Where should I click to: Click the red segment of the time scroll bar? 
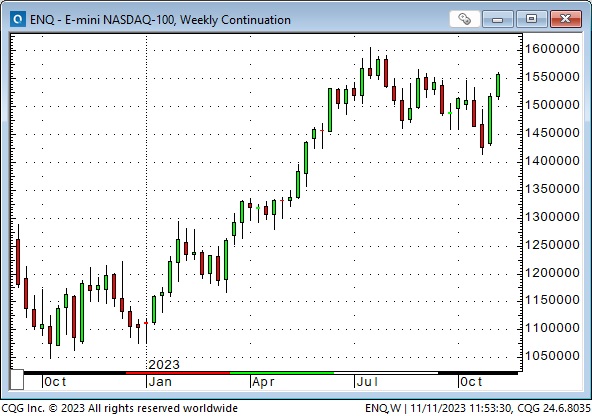coord(178,373)
